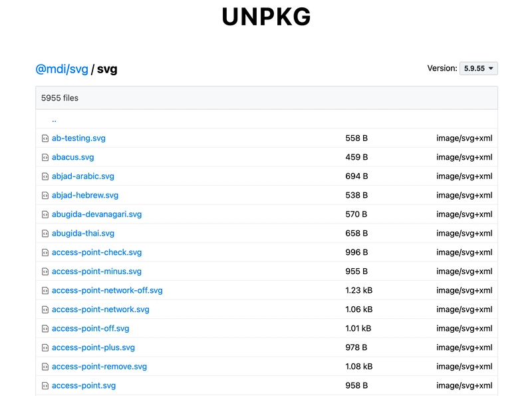Open abjad-arabic.svg file link
The height and width of the screenshot is (396, 532).
click(83, 176)
